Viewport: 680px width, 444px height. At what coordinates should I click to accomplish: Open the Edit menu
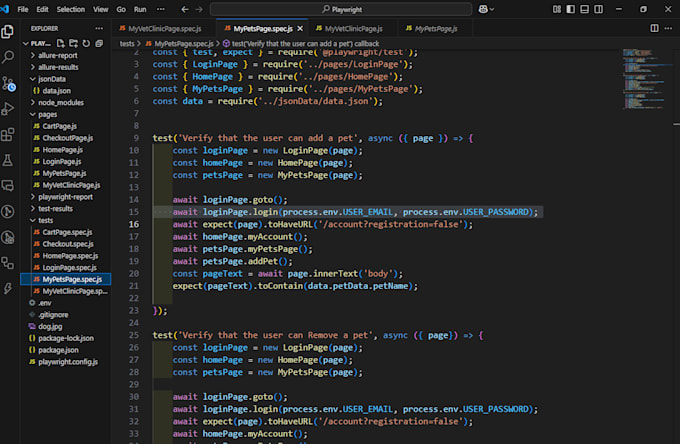[x=42, y=9]
